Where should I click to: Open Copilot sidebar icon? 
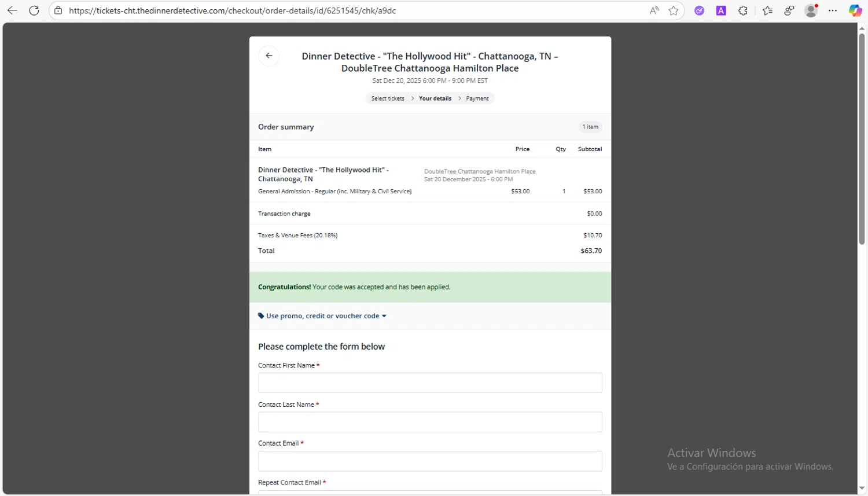855,10
